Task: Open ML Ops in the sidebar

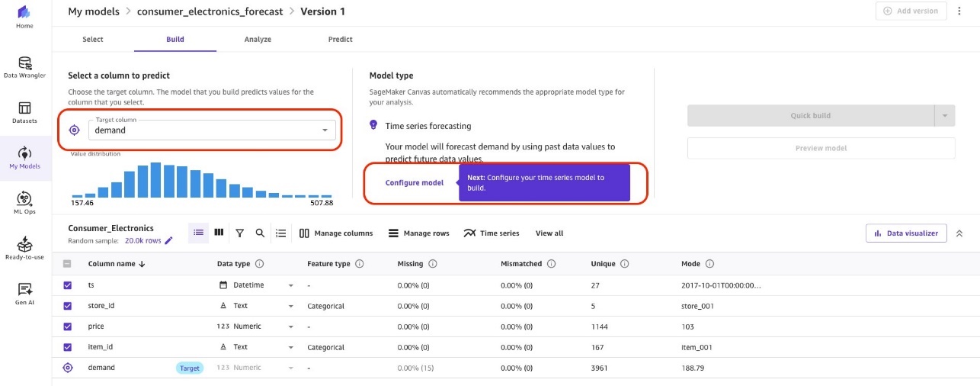Action: (24, 204)
